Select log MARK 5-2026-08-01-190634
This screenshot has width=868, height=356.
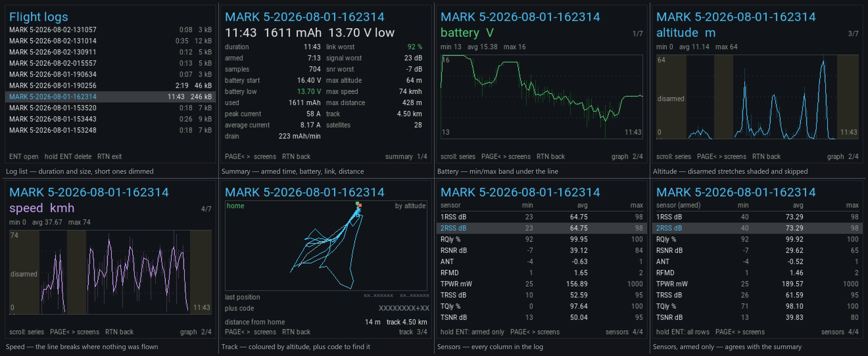point(110,74)
